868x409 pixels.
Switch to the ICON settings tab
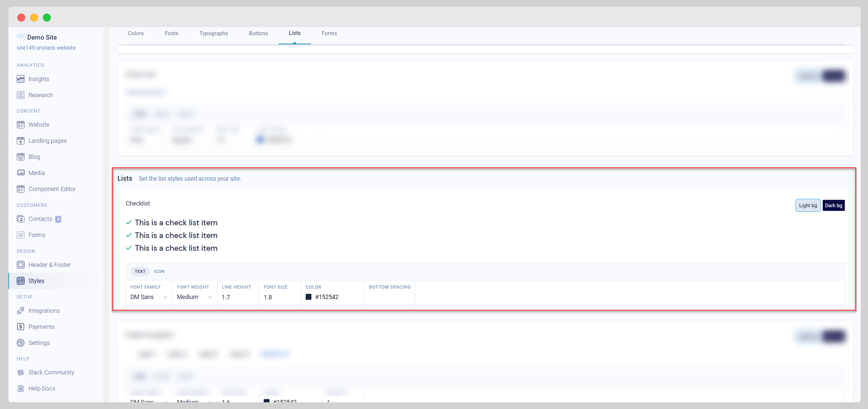point(159,271)
